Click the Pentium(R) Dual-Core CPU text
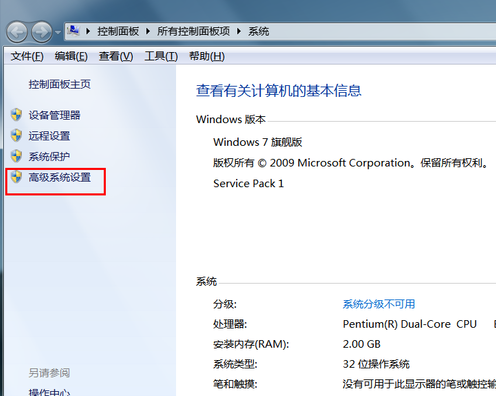Image resolution: width=496 pixels, height=396 pixels. pos(410,324)
